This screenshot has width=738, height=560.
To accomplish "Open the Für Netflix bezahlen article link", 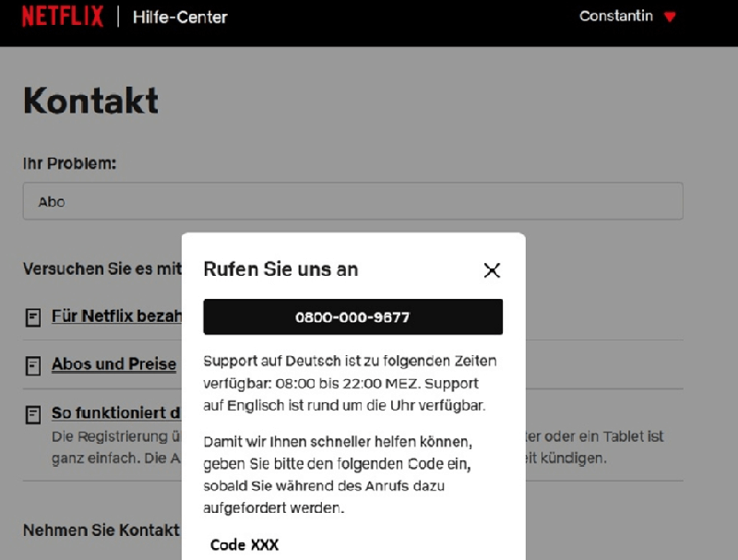I will 116,316.
